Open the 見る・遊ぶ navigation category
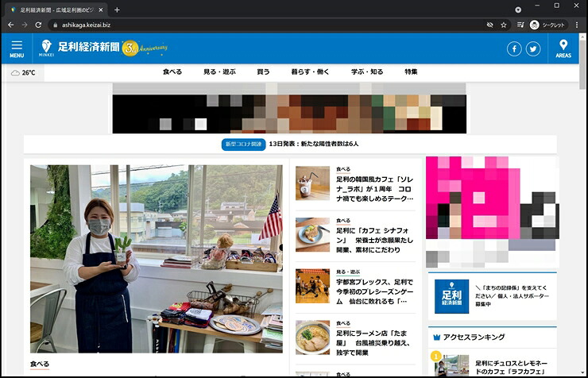Image resolution: width=588 pixels, height=378 pixels. 219,72
